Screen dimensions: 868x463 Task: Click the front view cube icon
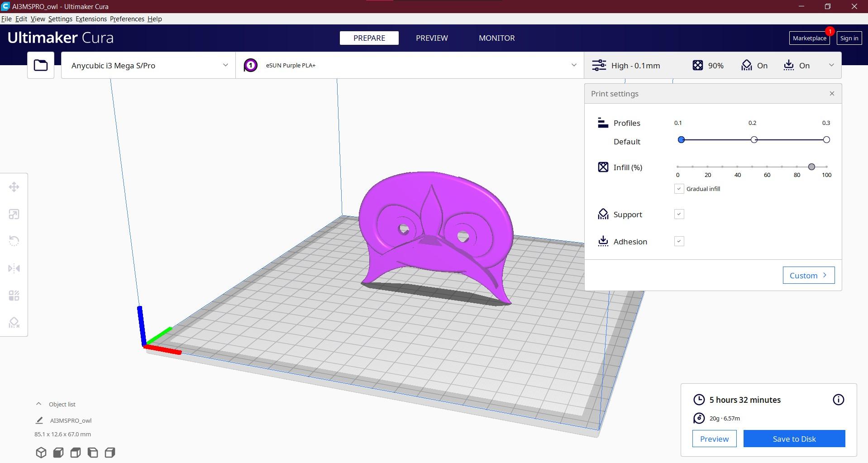click(x=58, y=452)
